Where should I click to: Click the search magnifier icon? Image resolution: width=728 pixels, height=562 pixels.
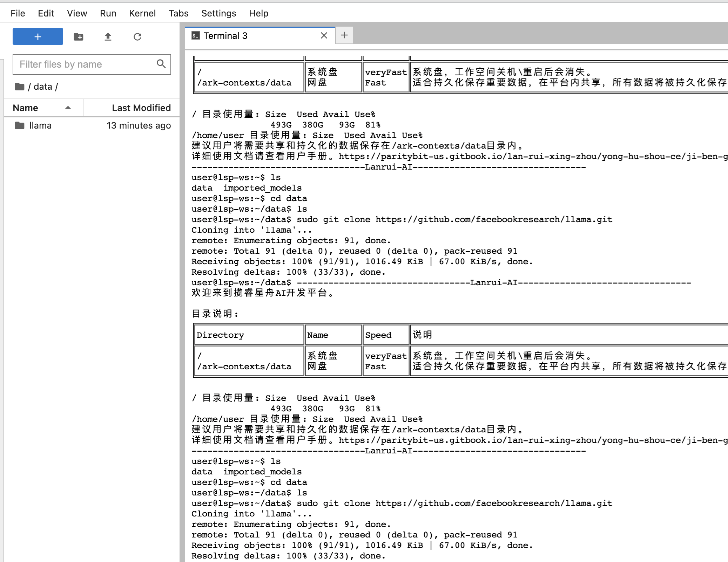click(161, 64)
